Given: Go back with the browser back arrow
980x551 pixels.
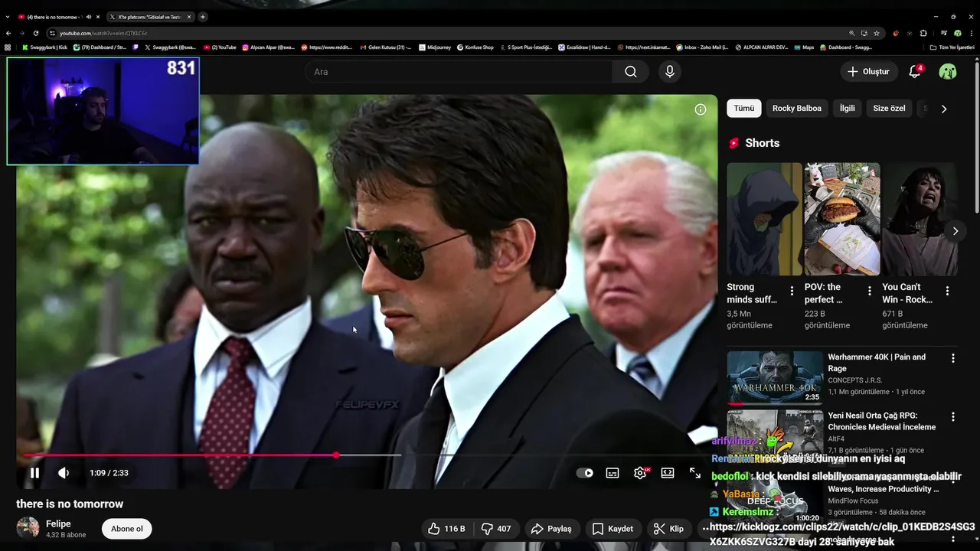Looking at the screenshot, I should pyautogui.click(x=8, y=34).
